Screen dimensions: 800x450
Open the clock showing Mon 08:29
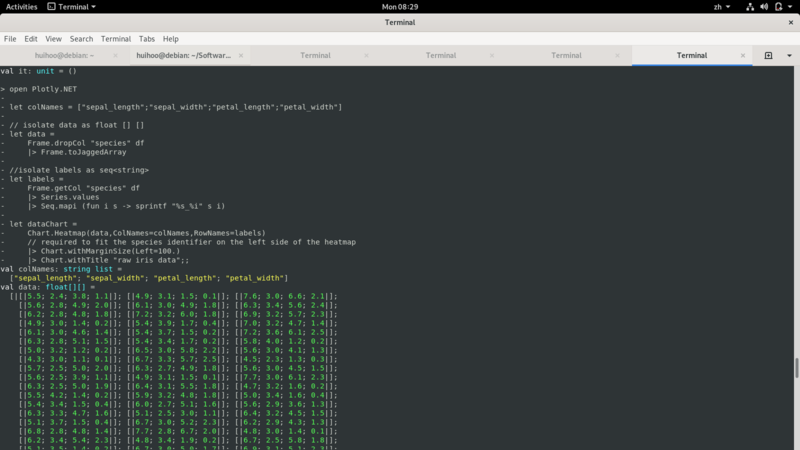tap(399, 7)
